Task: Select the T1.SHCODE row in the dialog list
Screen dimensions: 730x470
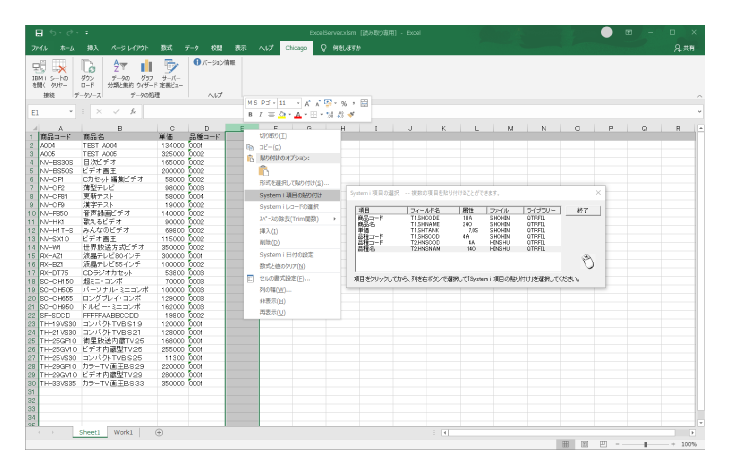Action: pos(458,218)
